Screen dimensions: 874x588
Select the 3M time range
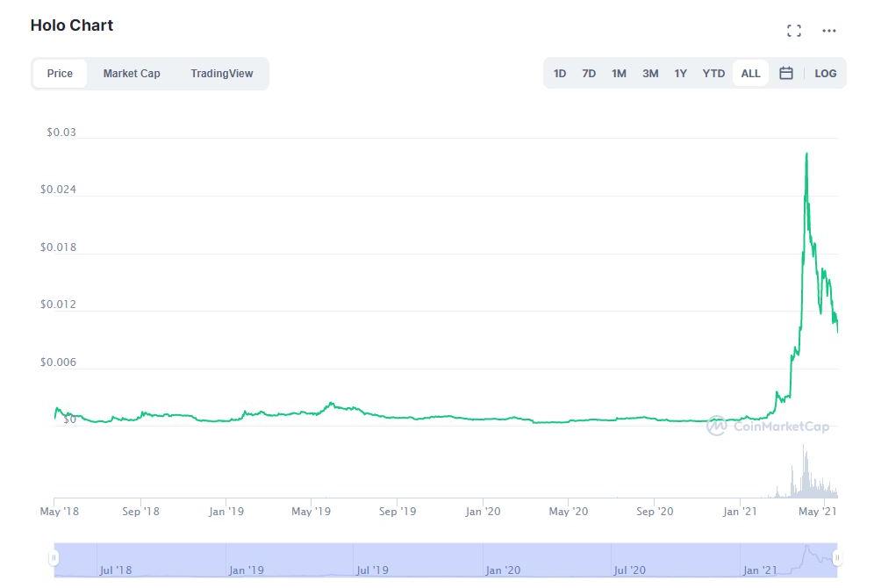tap(649, 73)
